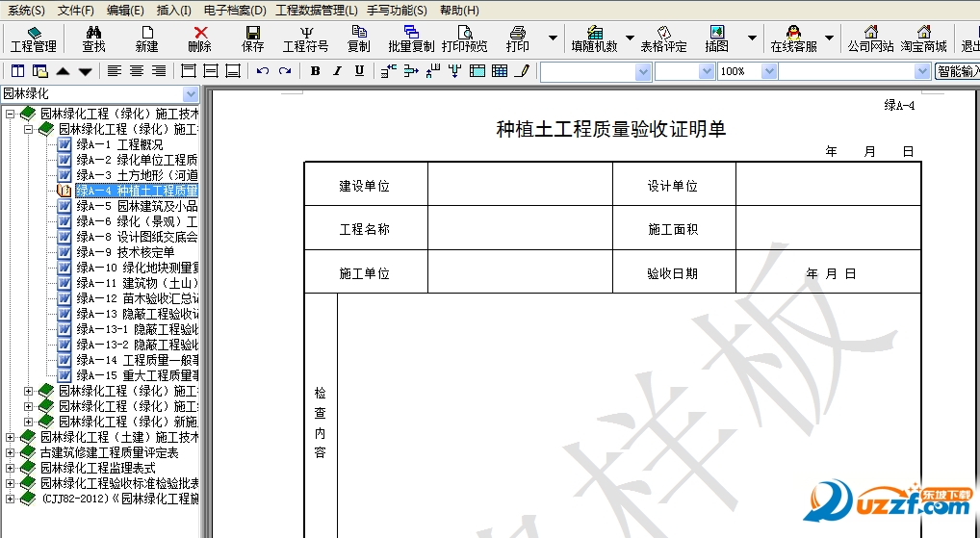This screenshot has height=538, width=980.
Task: Open the 淘宝商城 shop link
Action: pyautogui.click(x=924, y=38)
